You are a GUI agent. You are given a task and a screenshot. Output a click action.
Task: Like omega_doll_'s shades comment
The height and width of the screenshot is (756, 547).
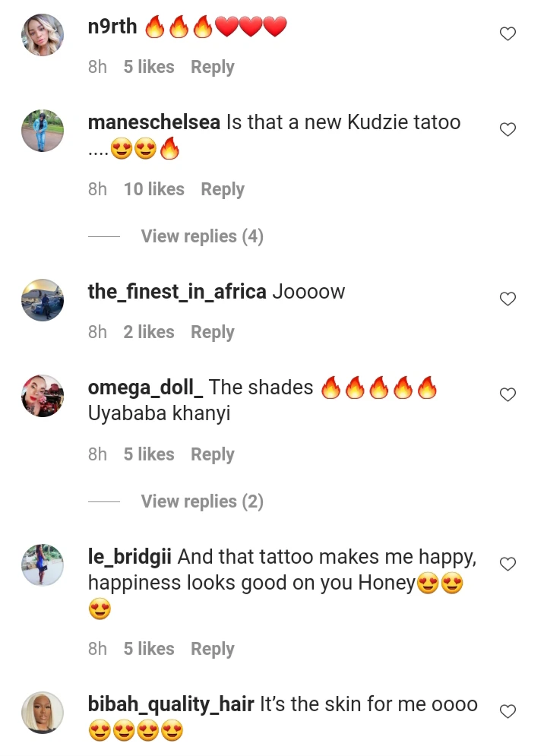pos(507,394)
